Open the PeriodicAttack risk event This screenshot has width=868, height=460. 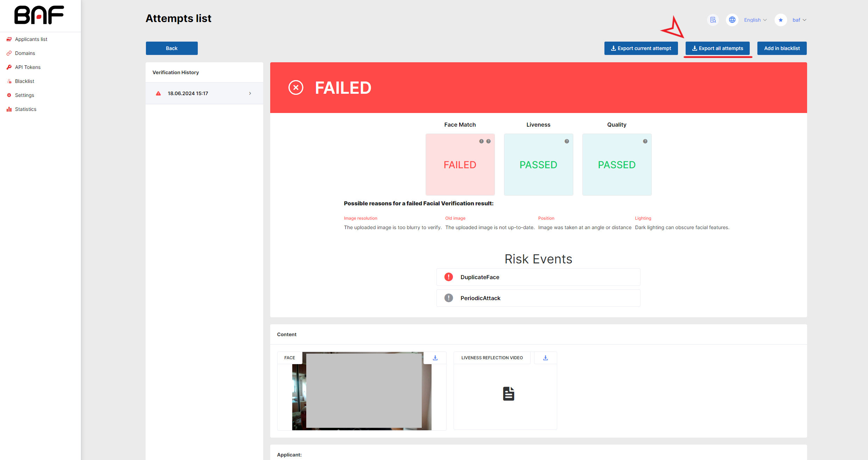(x=538, y=298)
